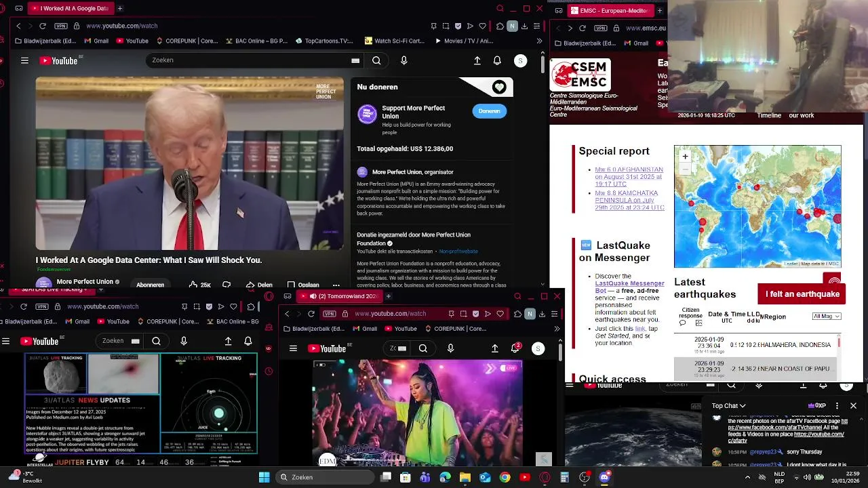Viewport: 868px width, 488px height.
Task: Toggle VPN badge in top-left address bar
Action: coord(61,26)
